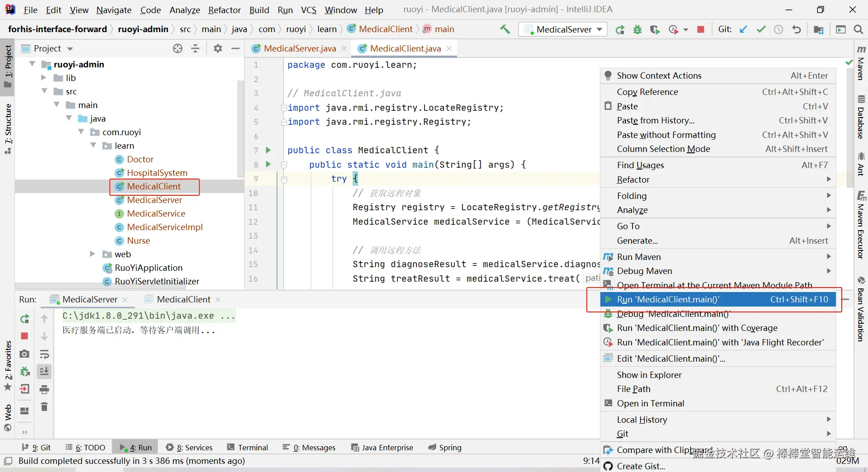The image size is (868, 472).
Task: Click the red Stop button in main toolbar
Action: pyautogui.click(x=701, y=29)
